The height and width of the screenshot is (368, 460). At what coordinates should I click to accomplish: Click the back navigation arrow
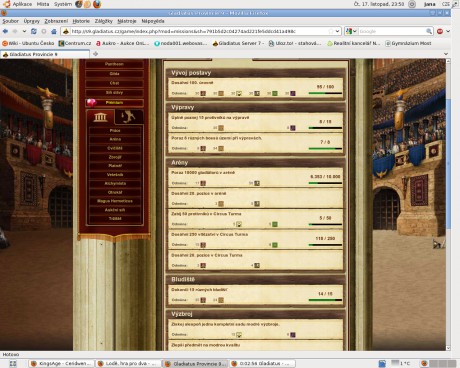click(x=5, y=31)
